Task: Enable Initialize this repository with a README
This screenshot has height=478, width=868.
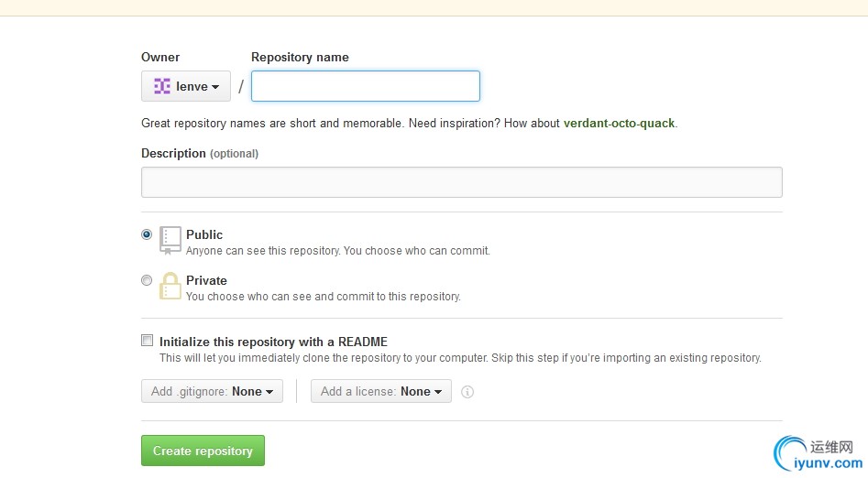Action: (x=147, y=341)
